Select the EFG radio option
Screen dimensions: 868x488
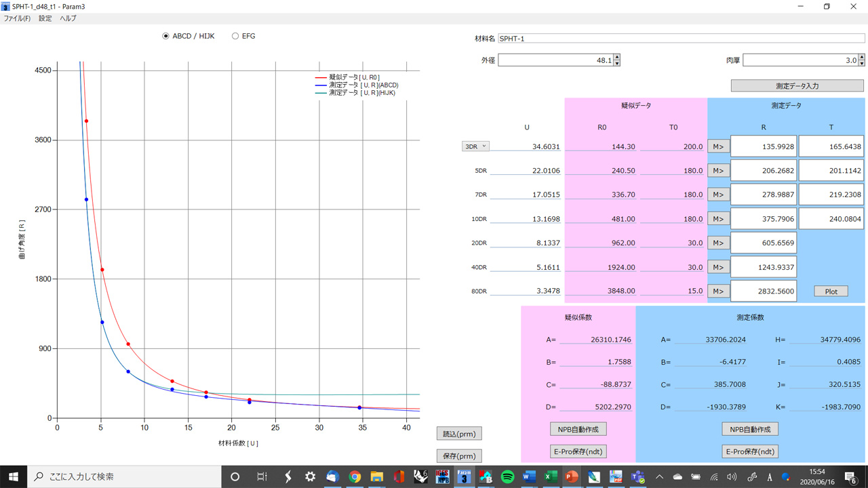(235, 36)
